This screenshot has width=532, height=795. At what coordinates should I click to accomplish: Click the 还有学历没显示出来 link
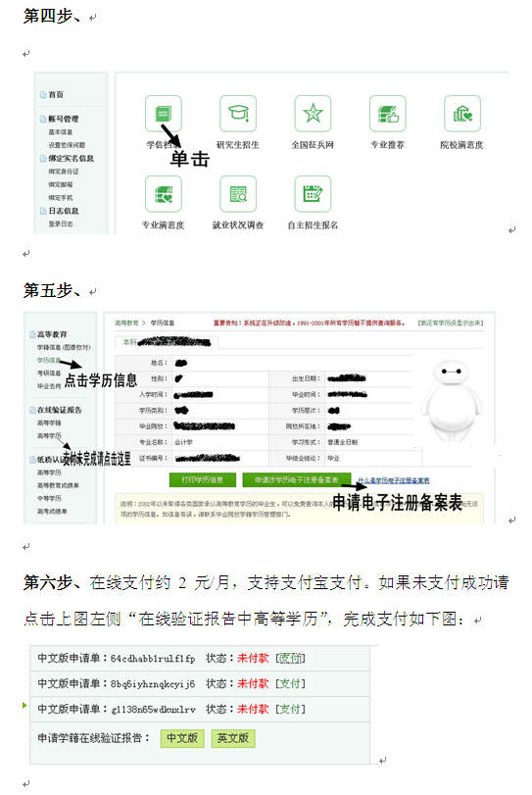point(451,323)
